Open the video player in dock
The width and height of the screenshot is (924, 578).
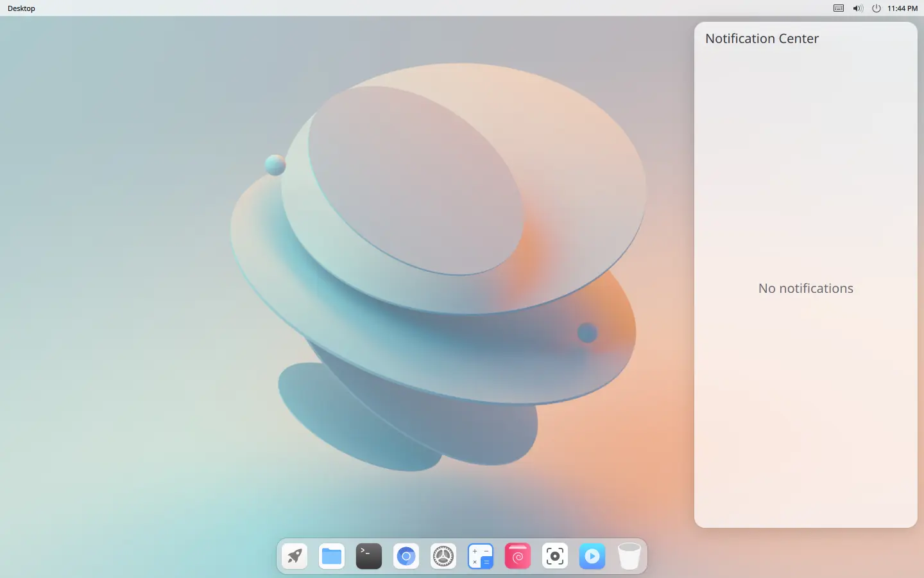point(592,556)
